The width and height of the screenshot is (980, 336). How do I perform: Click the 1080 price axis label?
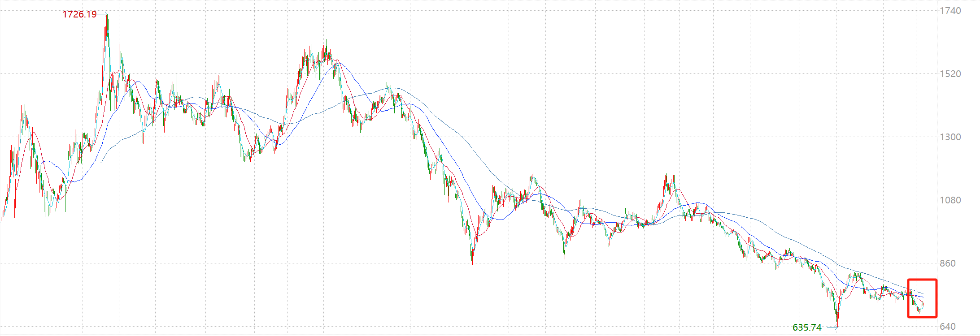pos(950,200)
